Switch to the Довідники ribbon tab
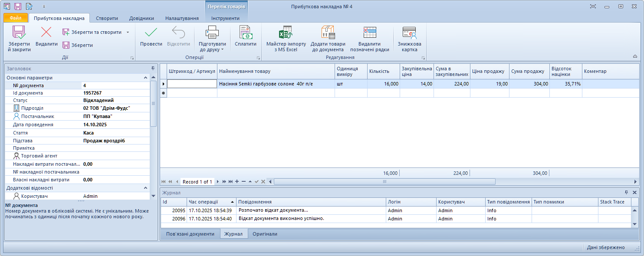Image resolution: width=644 pixels, height=256 pixels. click(x=141, y=18)
